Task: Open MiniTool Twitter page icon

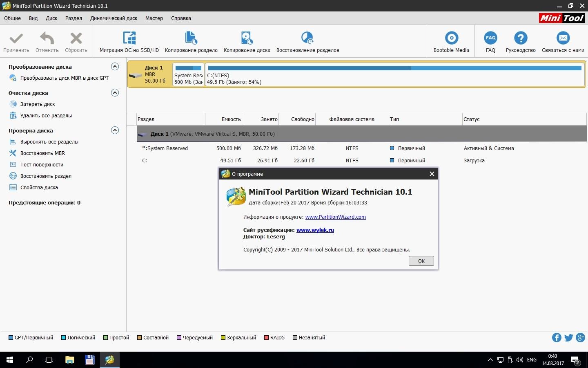Action: [x=568, y=337]
